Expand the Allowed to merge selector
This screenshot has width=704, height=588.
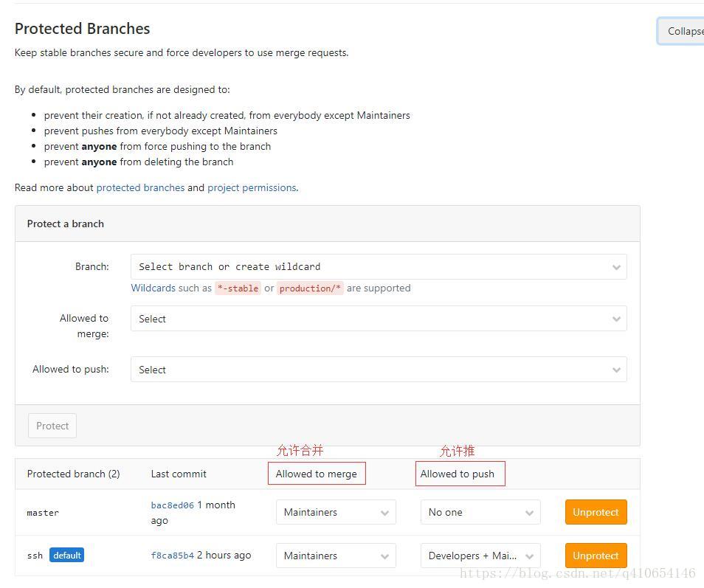(x=378, y=319)
